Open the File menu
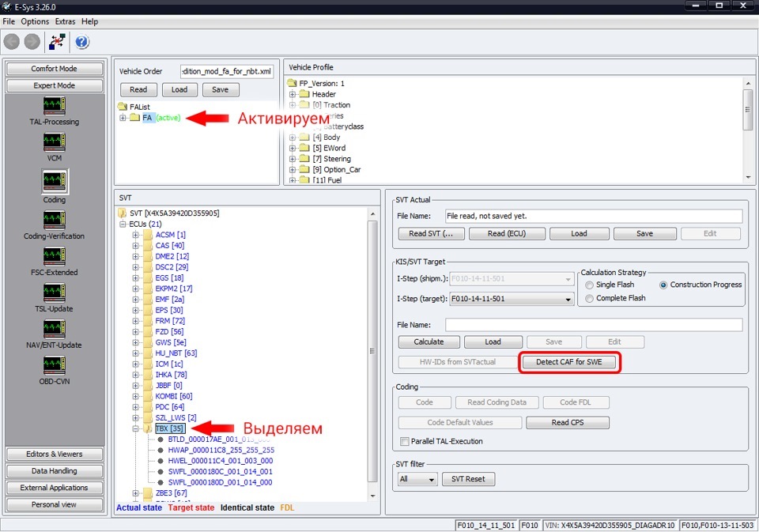The height and width of the screenshot is (532, 759). [9, 21]
